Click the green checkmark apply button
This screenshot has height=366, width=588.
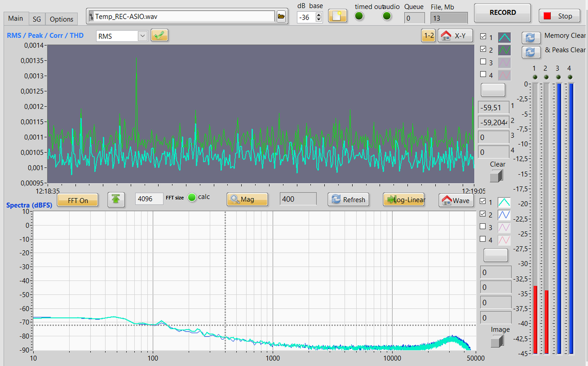tap(159, 35)
